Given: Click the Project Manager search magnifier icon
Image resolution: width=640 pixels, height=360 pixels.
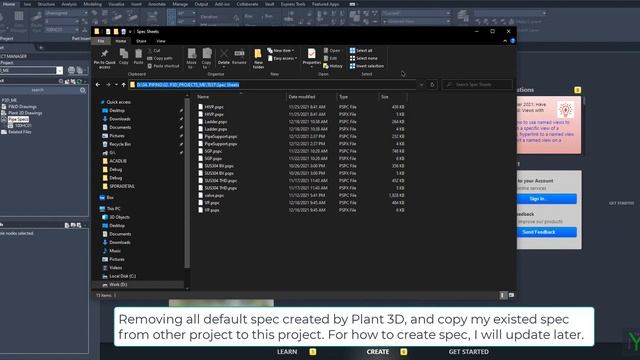Looking at the screenshot, I should [x=83, y=90].
